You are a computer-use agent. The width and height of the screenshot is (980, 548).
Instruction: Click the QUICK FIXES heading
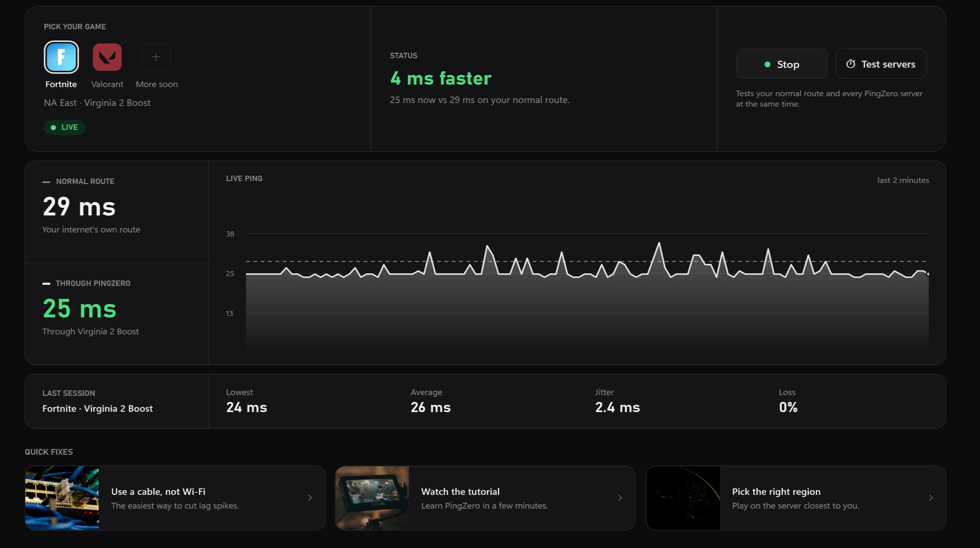(49, 452)
